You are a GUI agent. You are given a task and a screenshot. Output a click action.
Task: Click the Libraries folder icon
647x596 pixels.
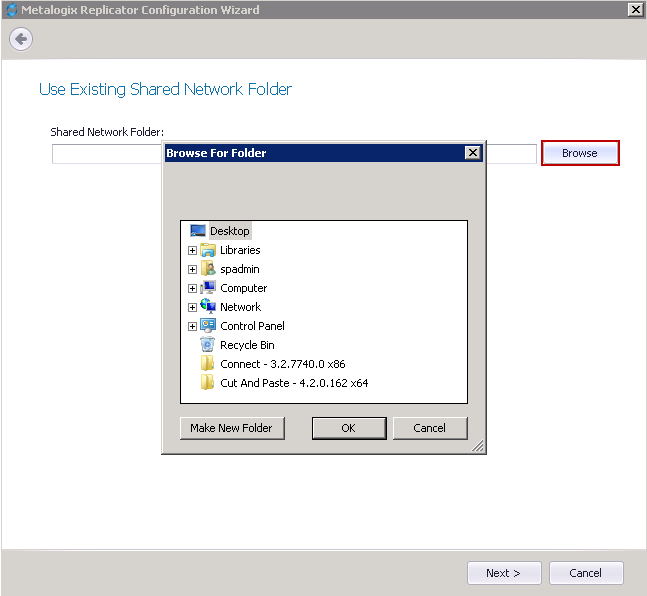[x=208, y=250]
